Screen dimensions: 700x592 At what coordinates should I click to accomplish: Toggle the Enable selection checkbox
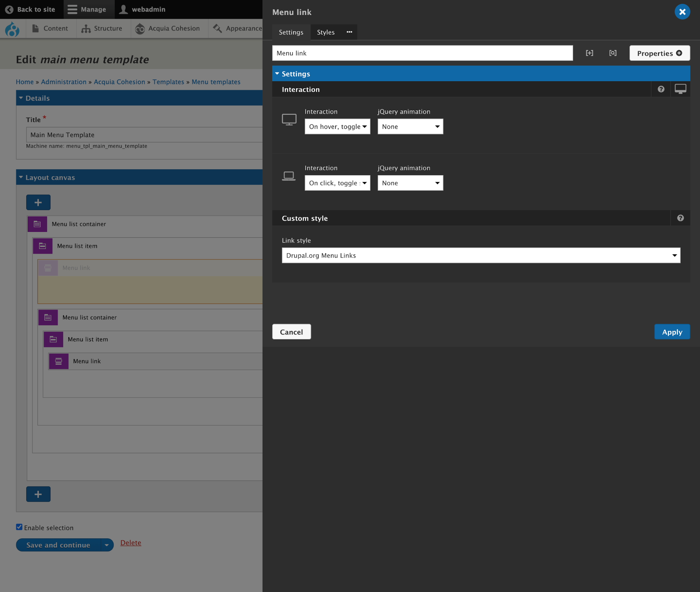point(19,527)
